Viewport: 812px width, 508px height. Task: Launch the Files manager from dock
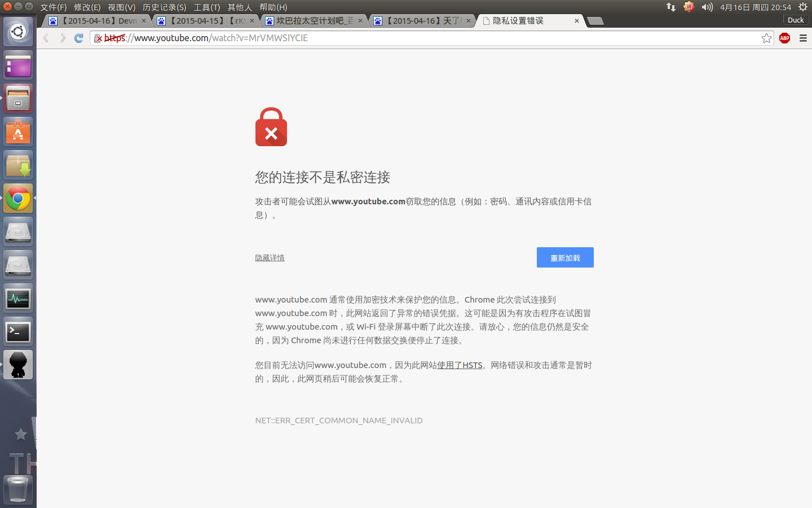click(18, 99)
